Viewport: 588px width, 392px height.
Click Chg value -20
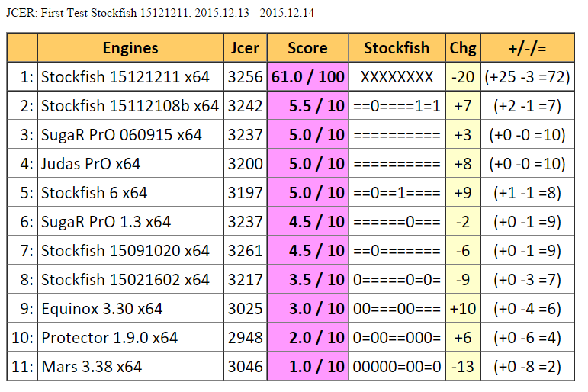click(x=463, y=77)
